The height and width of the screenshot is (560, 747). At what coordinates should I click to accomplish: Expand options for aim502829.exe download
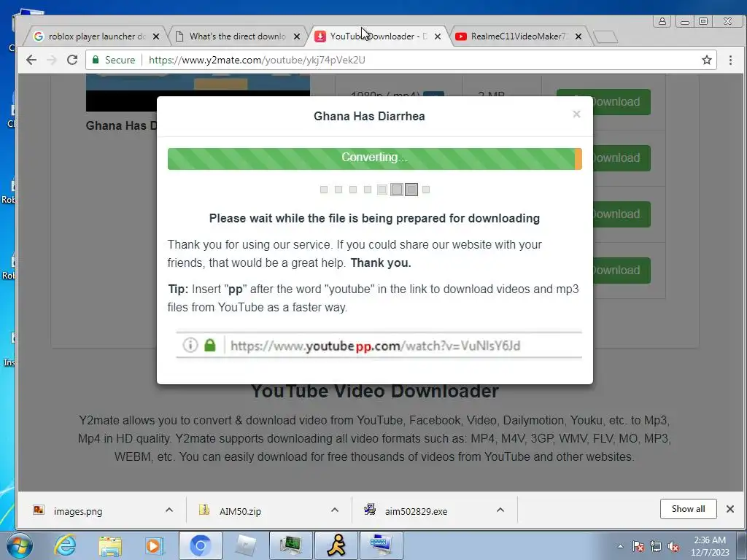pyautogui.click(x=500, y=510)
